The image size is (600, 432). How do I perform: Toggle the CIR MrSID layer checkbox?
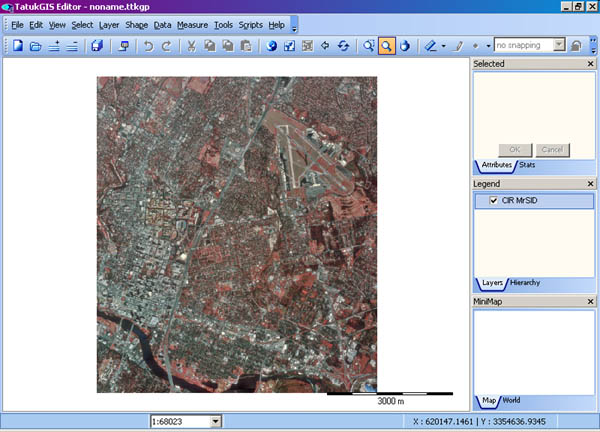pos(494,202)
